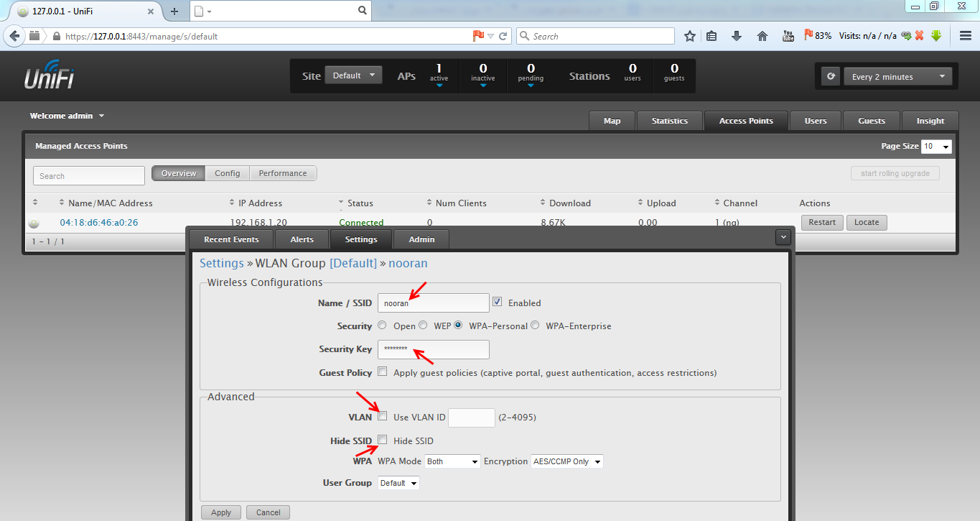This screenshot has height=521, width=980.
Task: Select the WPA-Personal radio button
Action: [x=458, y=326]
